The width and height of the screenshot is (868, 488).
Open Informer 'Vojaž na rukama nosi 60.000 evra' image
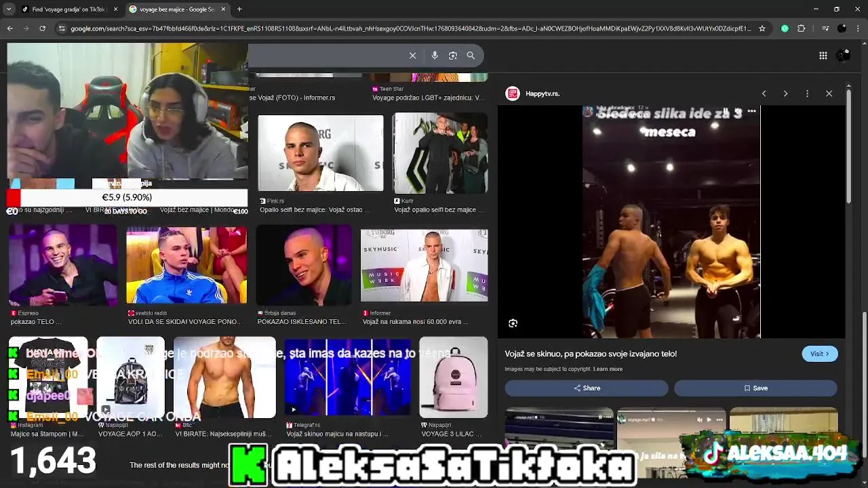coord(424,265)
